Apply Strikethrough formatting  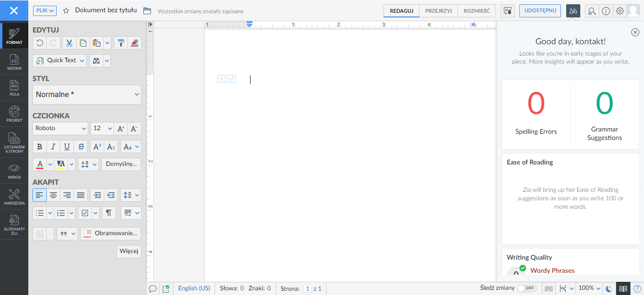point(81,147)
